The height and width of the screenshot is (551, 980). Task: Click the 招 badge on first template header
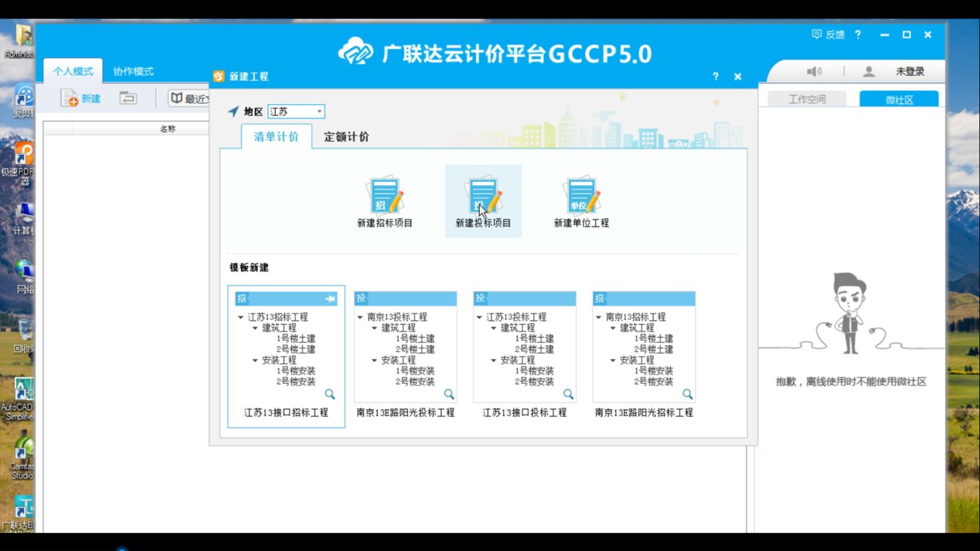(241, 299)
